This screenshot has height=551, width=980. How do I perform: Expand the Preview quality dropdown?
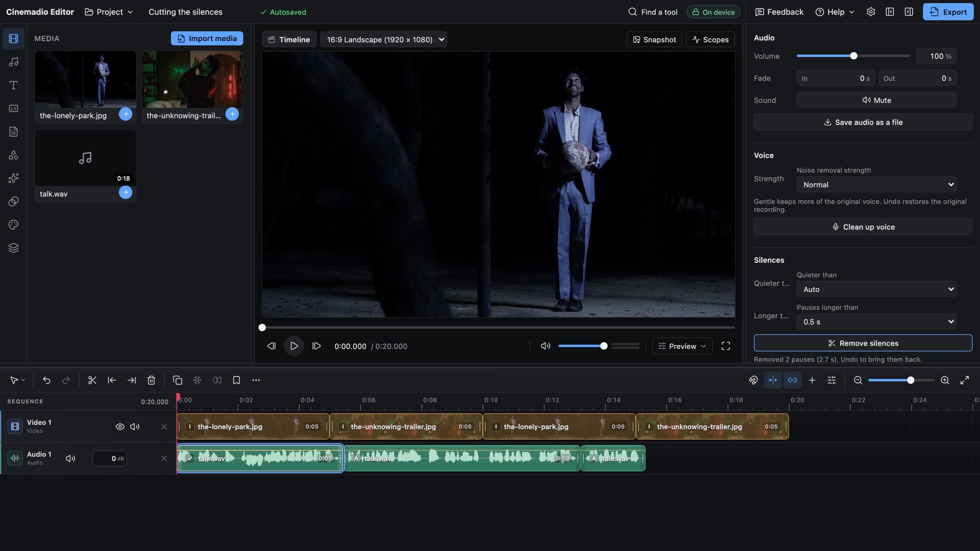(682, 346)
